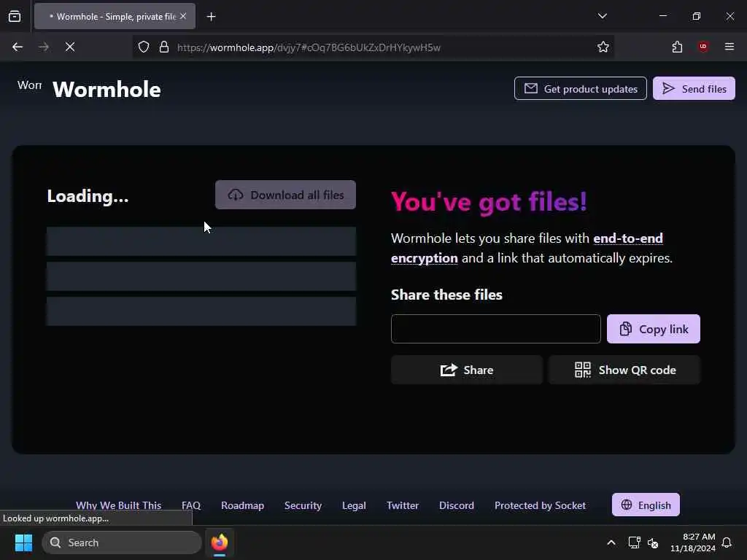The image size is (747, 560).
Task: Click the Send files button
Action: click(x=694, y=88)
